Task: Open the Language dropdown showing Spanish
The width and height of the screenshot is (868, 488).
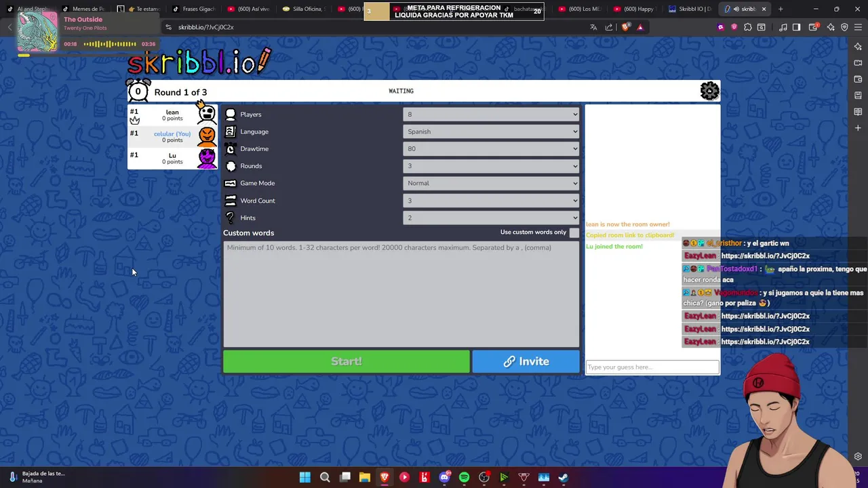Action: coord(491,131)
